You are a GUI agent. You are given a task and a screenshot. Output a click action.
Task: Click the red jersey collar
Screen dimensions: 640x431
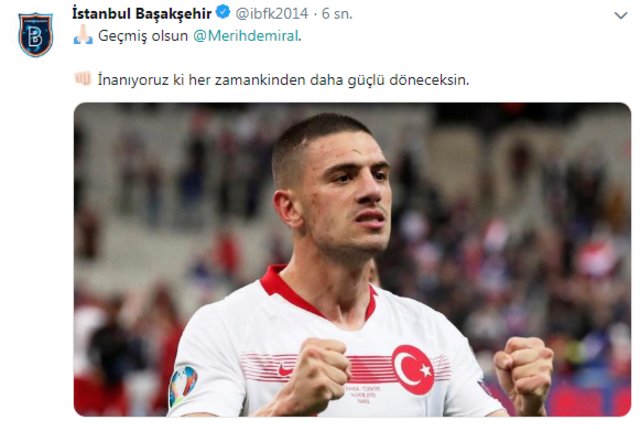coord(318,291)
